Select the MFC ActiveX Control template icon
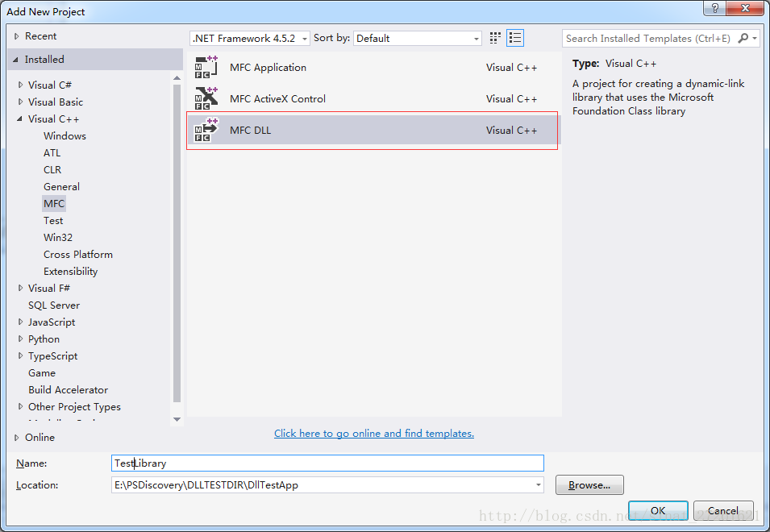 206,98
